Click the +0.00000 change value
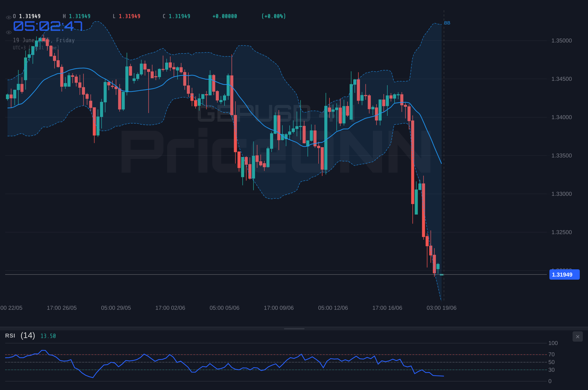The width and height of the screenshot is (588, 390). click(225, 16)
